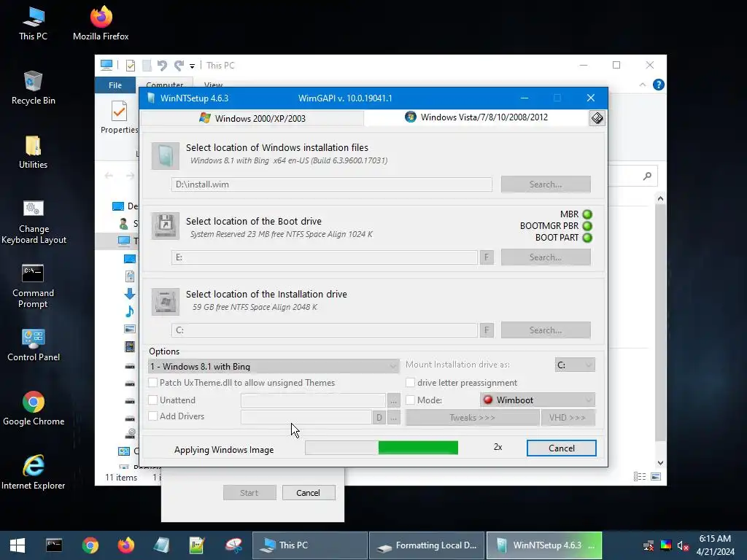The width and height of the screenshot is (747, 560).
Task: Open Computer ribbon tab in Explorer
Action: click(164, 85)
